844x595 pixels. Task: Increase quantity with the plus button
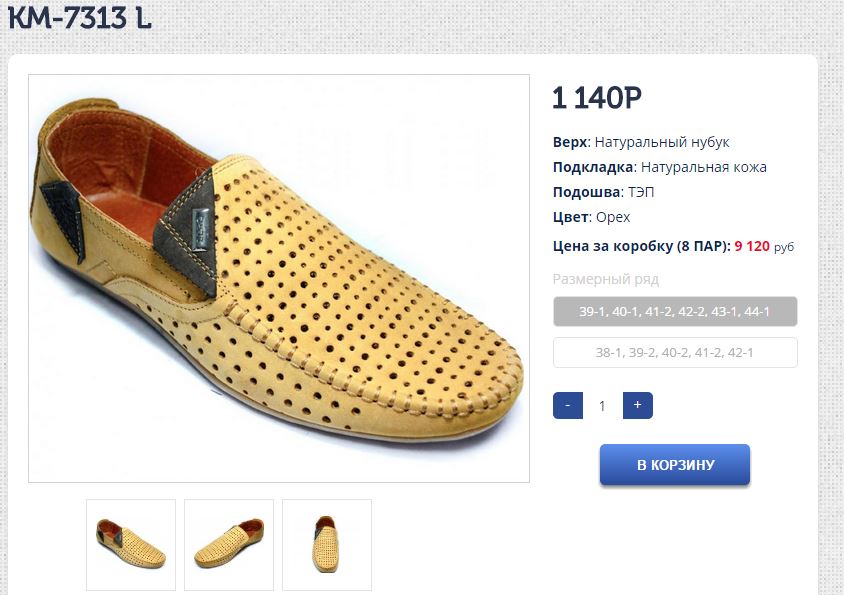coord(637,405)
